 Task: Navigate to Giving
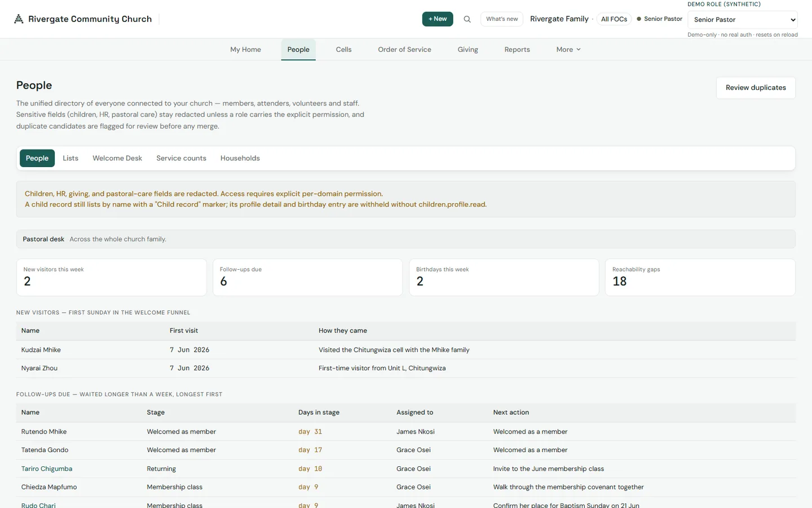[467, 50]
